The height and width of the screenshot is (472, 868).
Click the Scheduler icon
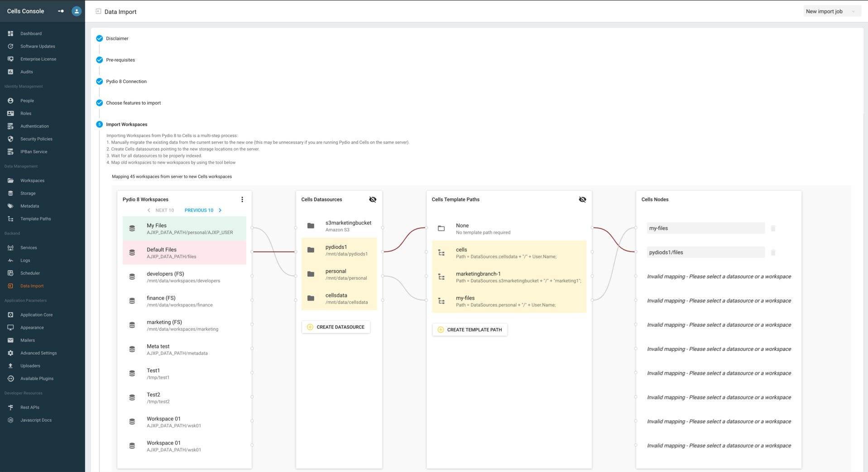pyautogui.click(x=10, y=273)
